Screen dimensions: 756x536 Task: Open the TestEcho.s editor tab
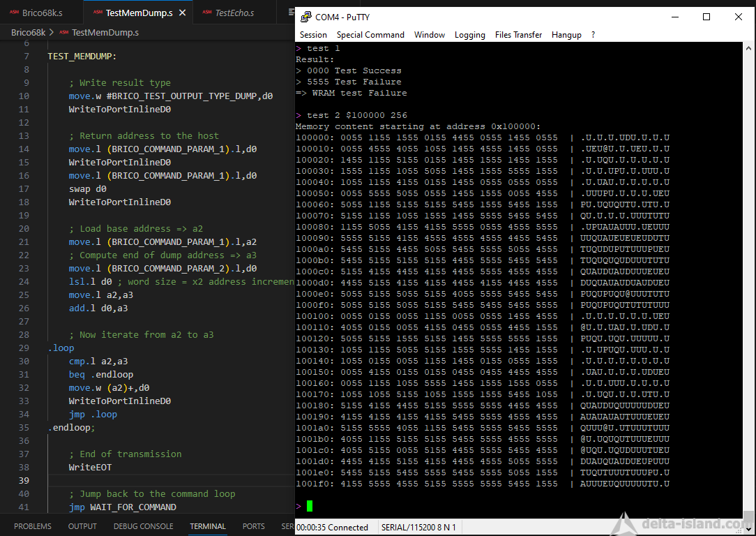(234, 13)
